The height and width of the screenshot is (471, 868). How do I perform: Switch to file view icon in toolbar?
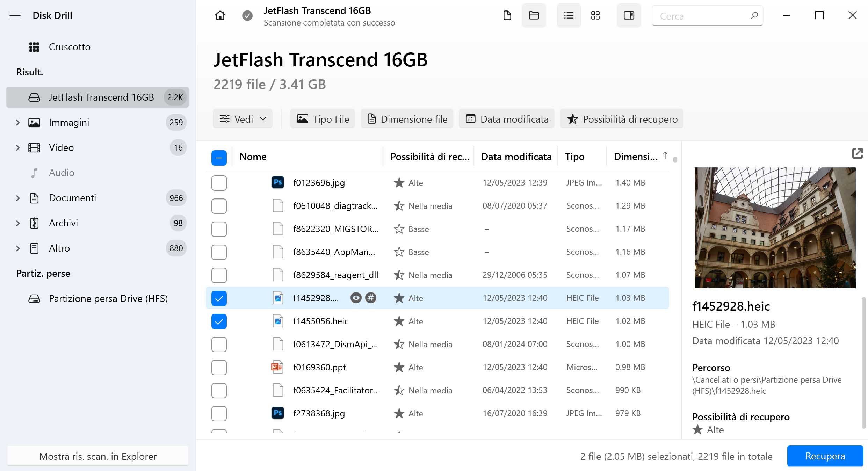[x=507, y=15]
